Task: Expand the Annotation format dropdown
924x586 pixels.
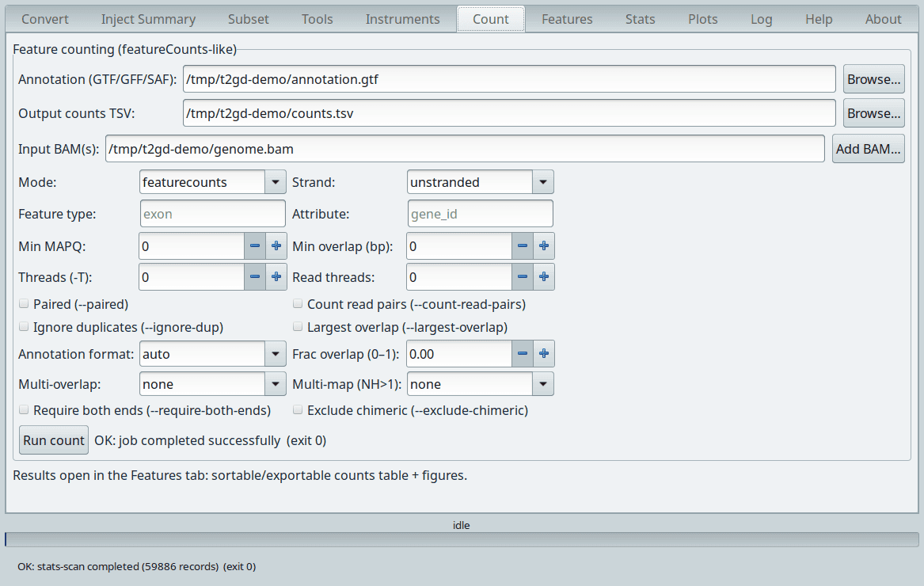Action: (213, 354)
